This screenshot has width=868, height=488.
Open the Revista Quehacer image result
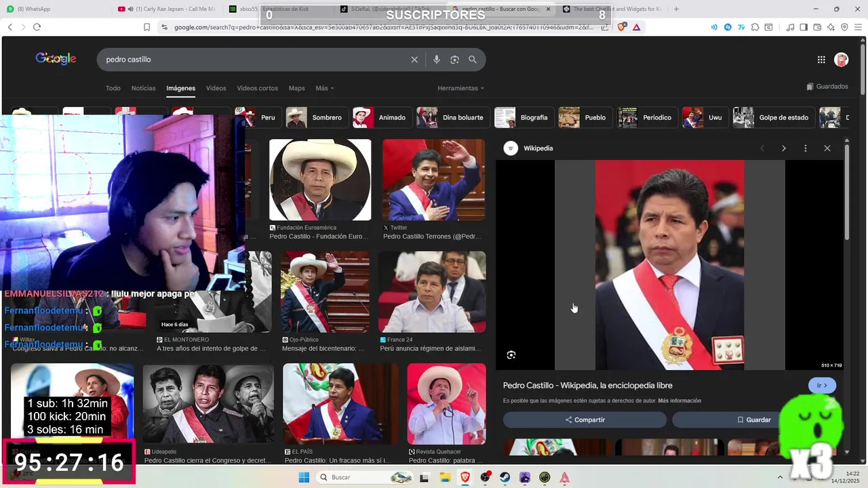tap(447, 404)
